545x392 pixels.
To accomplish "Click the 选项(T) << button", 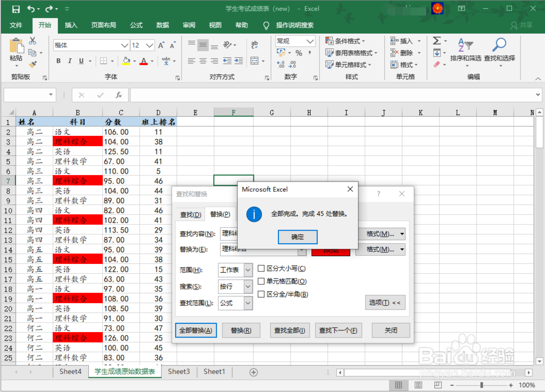I will coord(385,303).
